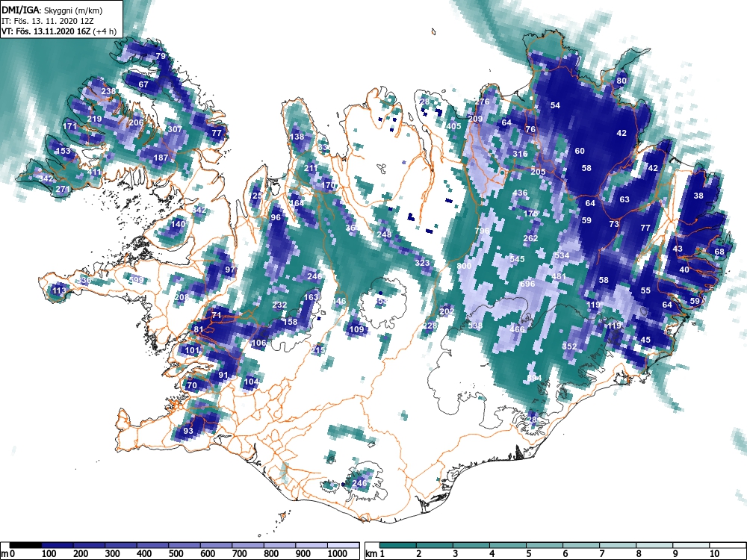Screen dimensions: 747x560
Task: Click the 800 visibility value
Action: click(x=464, y=267)
